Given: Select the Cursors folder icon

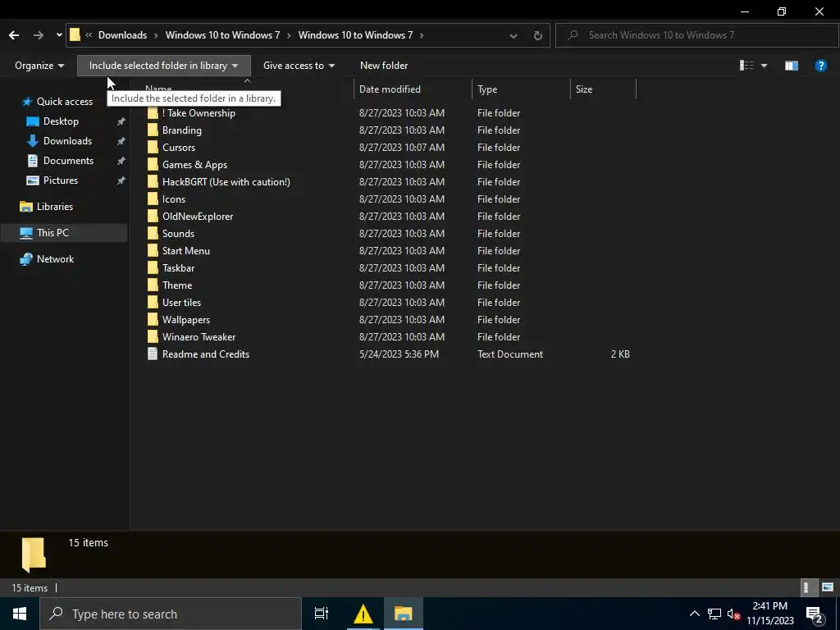Looking at the screenshot, I should pyautogui.click(x=153, y=148).
